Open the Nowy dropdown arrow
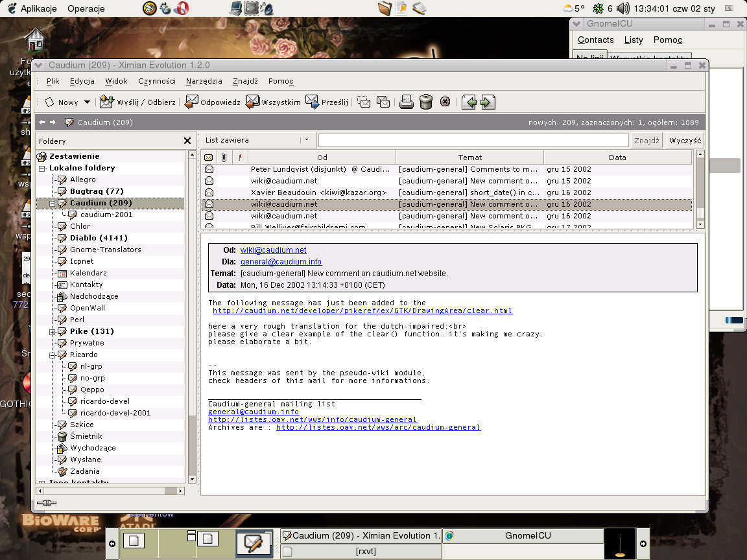 tap(87, 102)
